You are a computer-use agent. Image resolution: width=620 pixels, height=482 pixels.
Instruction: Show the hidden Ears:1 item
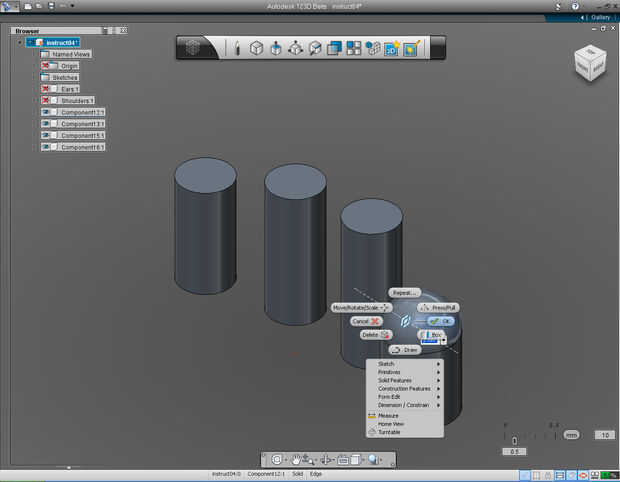(46, 89)
